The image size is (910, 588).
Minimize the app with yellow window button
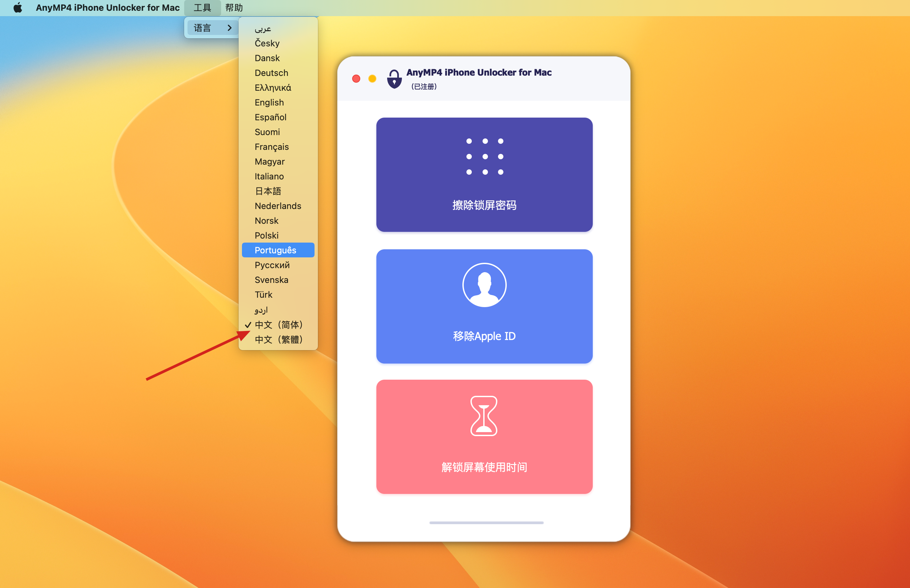click(372, 79)
